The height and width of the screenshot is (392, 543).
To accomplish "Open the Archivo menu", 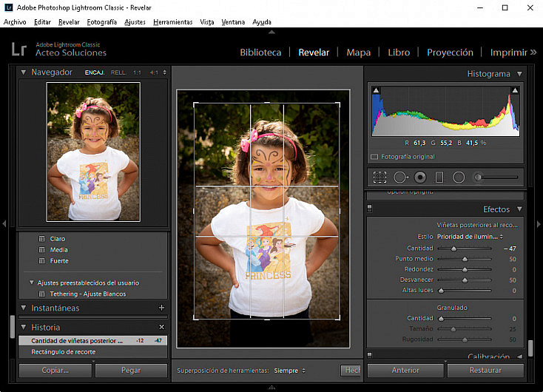I will point(15,21).
